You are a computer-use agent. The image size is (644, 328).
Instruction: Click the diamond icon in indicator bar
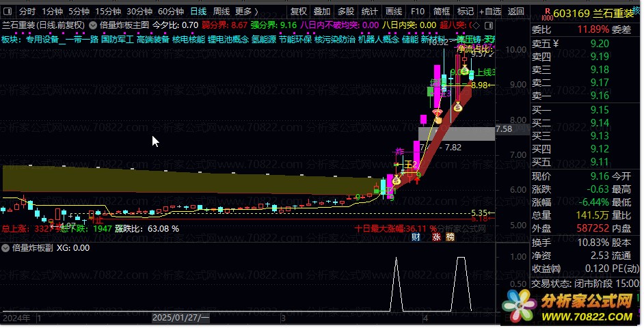(x=476, y=25)
